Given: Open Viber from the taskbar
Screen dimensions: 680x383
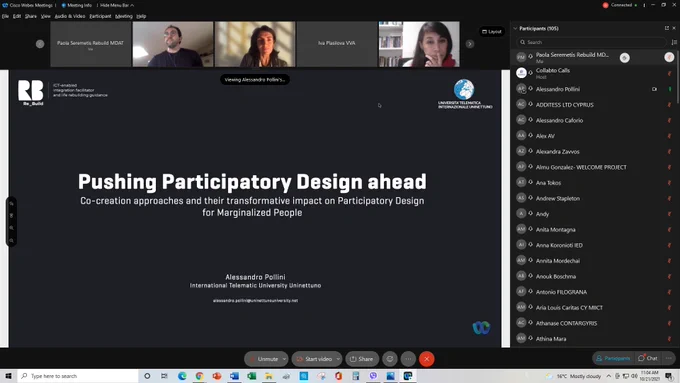Looking at the screenshot, I should pos(373,376).
